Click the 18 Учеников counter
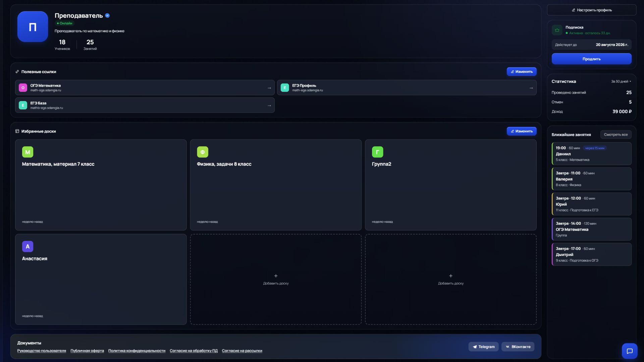 pyautogui.click(x=62, y=45)
